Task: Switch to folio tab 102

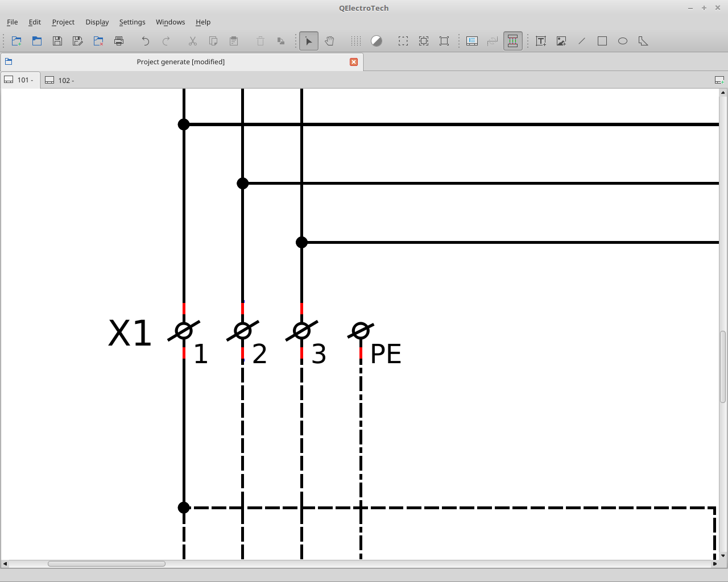Action: (x=60, y=80)
